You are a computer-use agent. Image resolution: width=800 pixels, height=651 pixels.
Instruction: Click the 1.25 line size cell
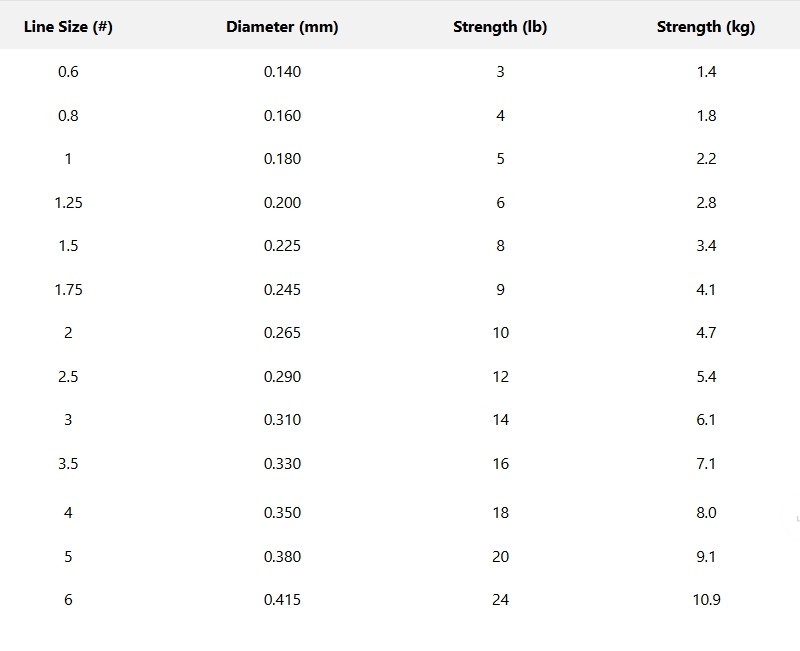[68, 203]
